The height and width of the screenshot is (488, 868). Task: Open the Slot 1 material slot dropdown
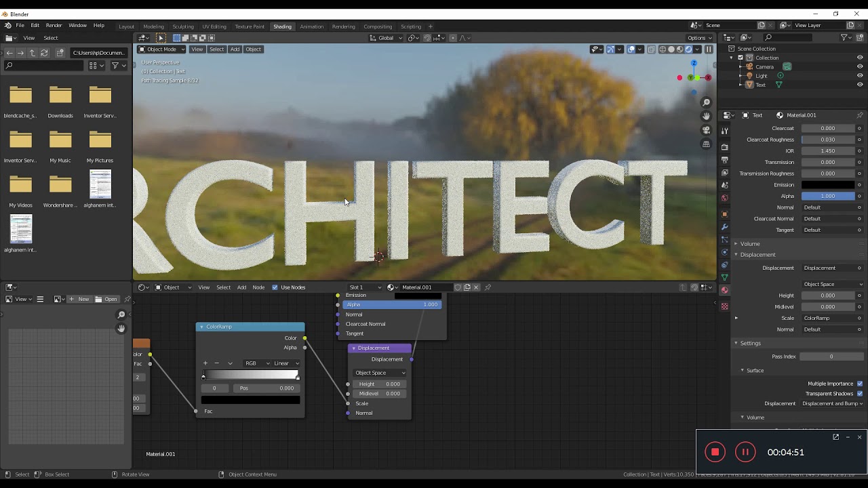click(x=366, y=287)
